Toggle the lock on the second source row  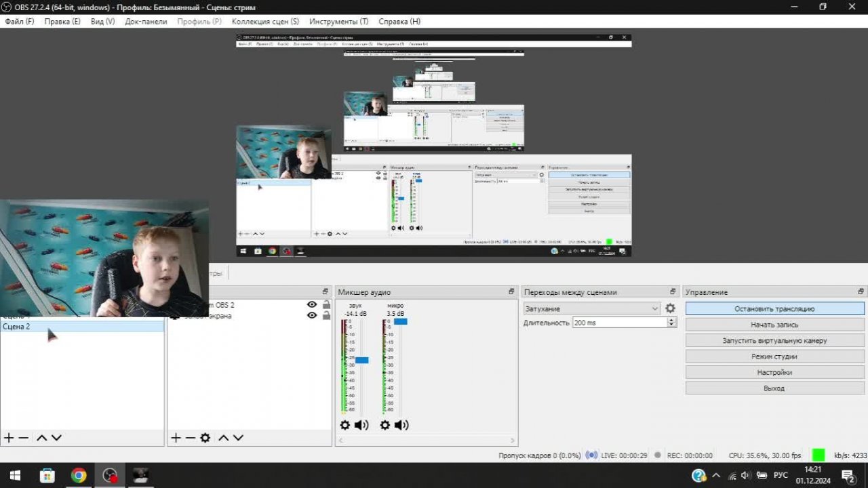[326, 316]
